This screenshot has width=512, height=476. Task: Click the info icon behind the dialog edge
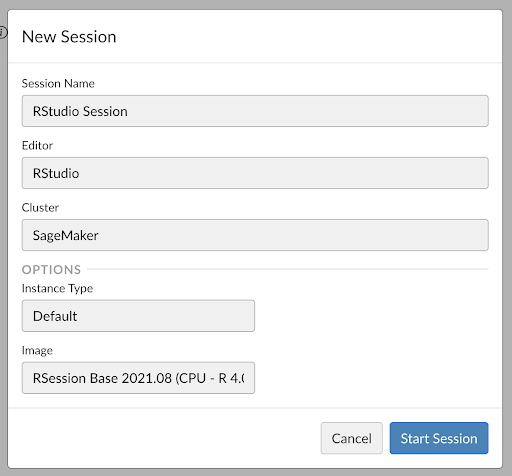(x=3, y=32)
